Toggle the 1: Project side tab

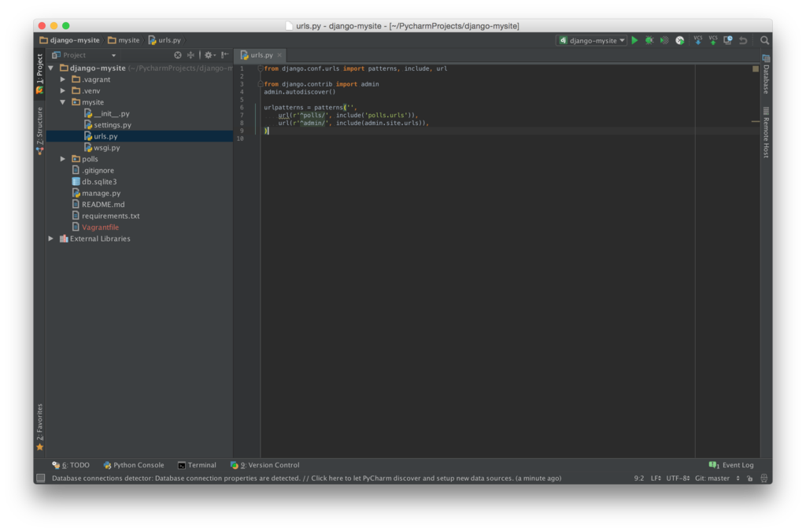coord(39,74)
